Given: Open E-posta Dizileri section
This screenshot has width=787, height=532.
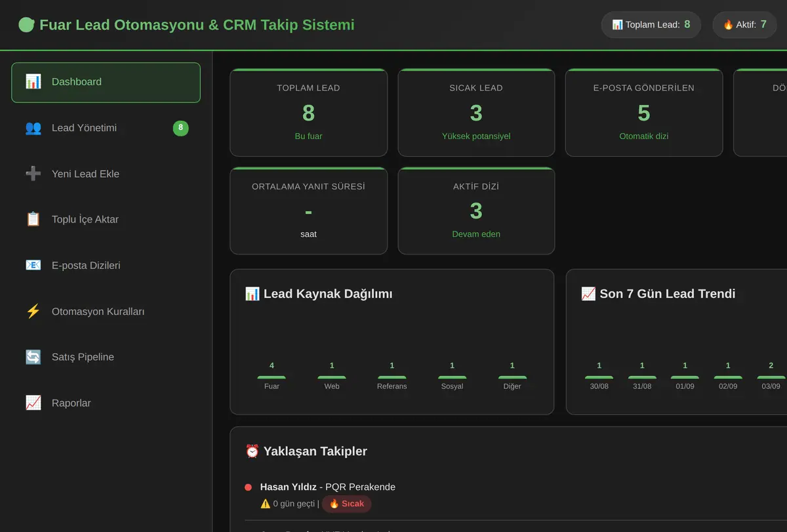Looking at the screenshot, I should tap(106, 266).
